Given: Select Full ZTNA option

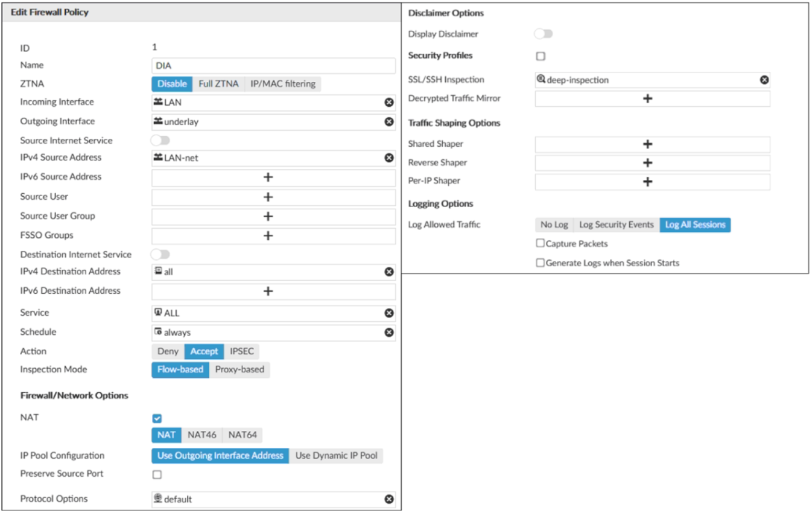Looking at the screenshot, I should [218, 84].
